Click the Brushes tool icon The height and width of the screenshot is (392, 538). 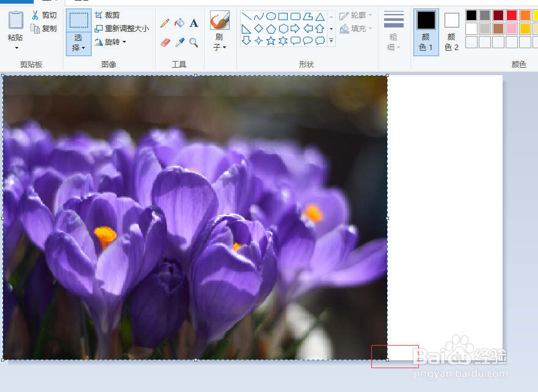click(220, 20)
